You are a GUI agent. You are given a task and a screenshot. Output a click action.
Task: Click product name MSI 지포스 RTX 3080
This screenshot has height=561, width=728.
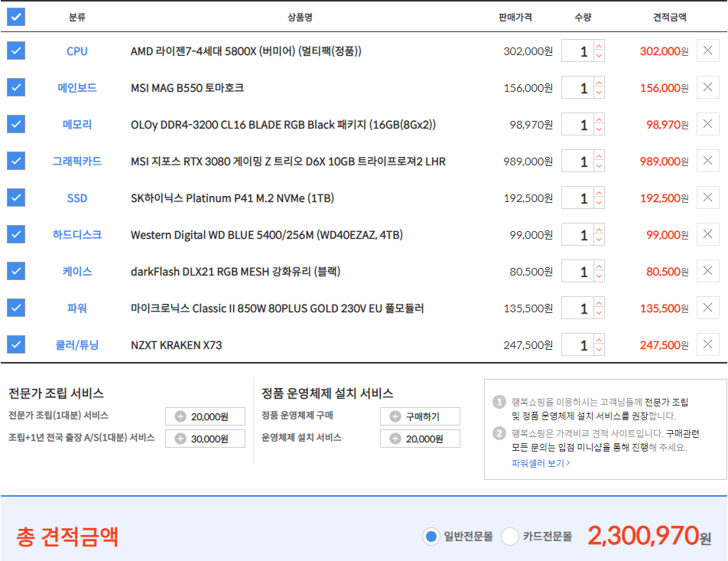288,161
